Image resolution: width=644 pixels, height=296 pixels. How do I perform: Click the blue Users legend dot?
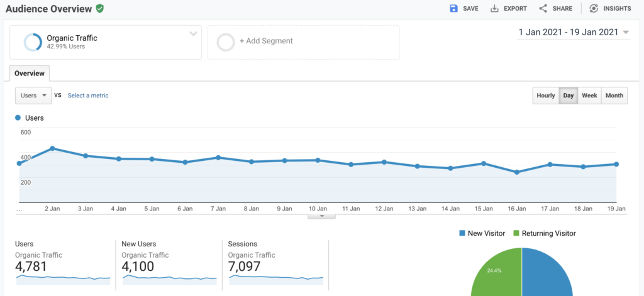point(18,118)
